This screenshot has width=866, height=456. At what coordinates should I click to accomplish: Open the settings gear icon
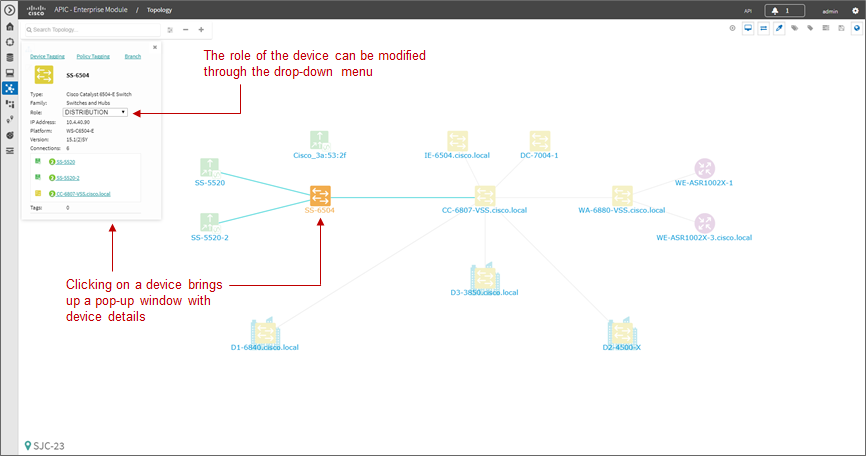[856, 10]
